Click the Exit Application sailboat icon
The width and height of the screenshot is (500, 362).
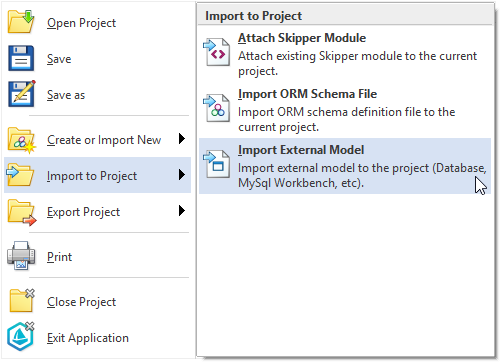click(21, 336)
